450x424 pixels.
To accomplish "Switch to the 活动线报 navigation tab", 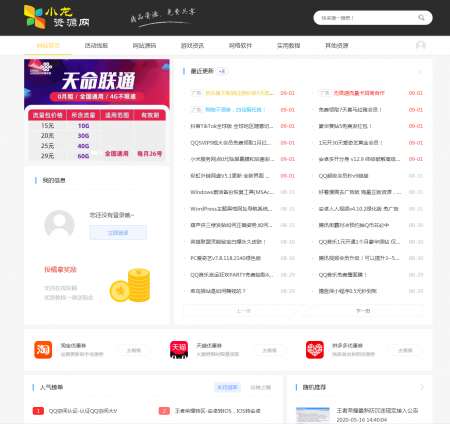I will (x=96, y=45).
